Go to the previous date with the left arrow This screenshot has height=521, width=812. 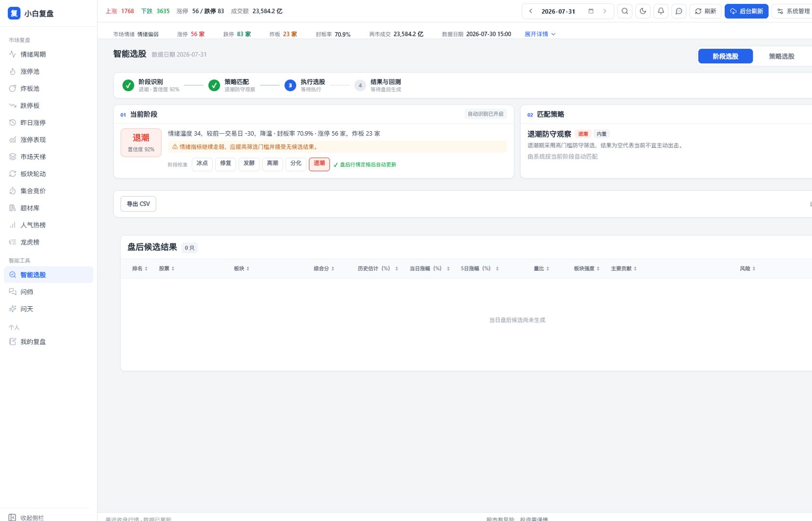531,11
